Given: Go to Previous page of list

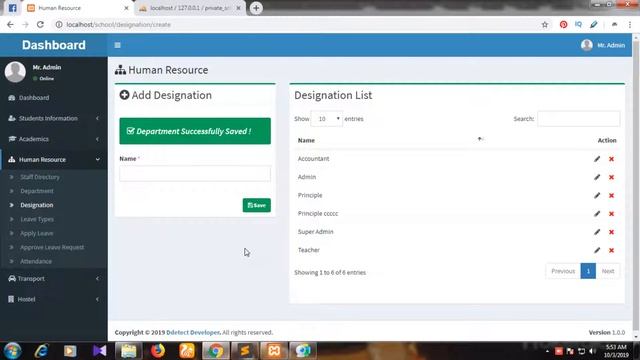Looking at the screenshot, I should [563, 271].
